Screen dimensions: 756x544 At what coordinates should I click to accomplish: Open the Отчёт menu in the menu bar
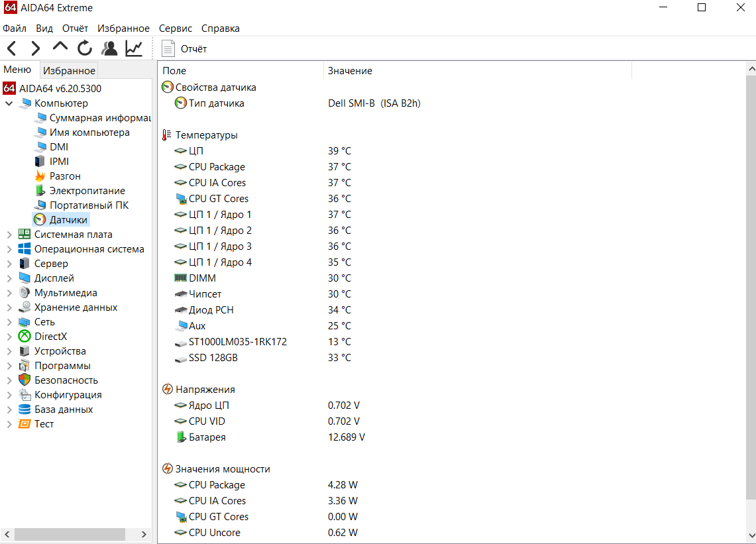[x=76, y=28]
